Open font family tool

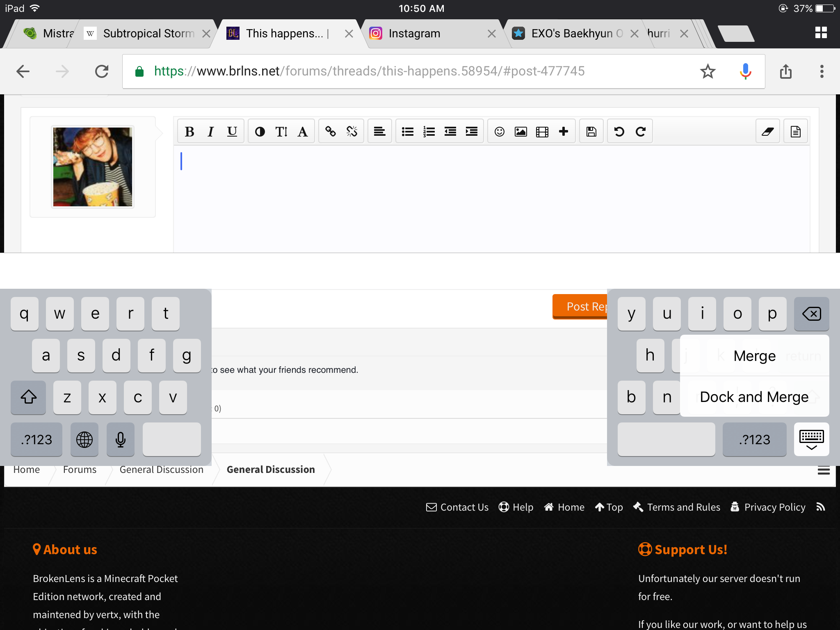[x=303, y=132]
